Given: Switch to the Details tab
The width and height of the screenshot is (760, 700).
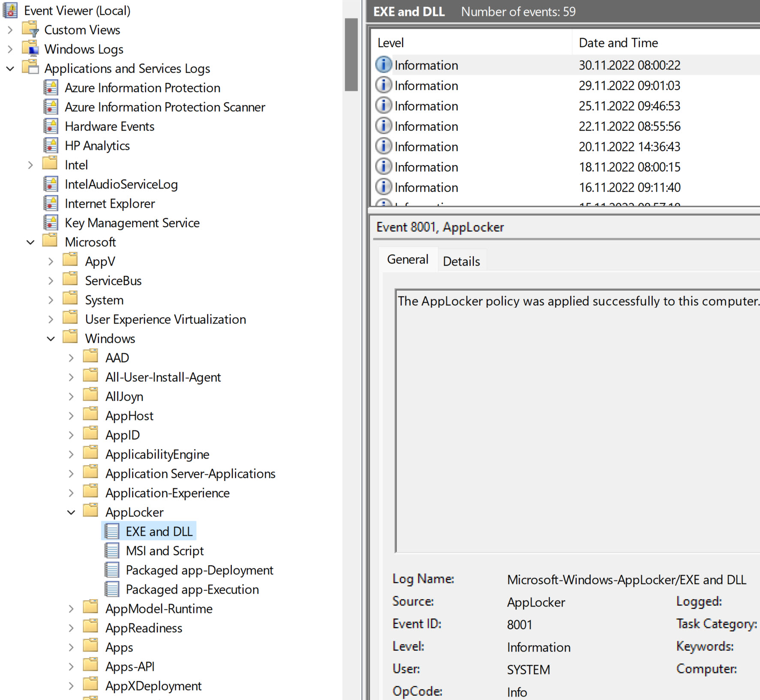Looking at the screenshot, I should (x=461, y=260).
